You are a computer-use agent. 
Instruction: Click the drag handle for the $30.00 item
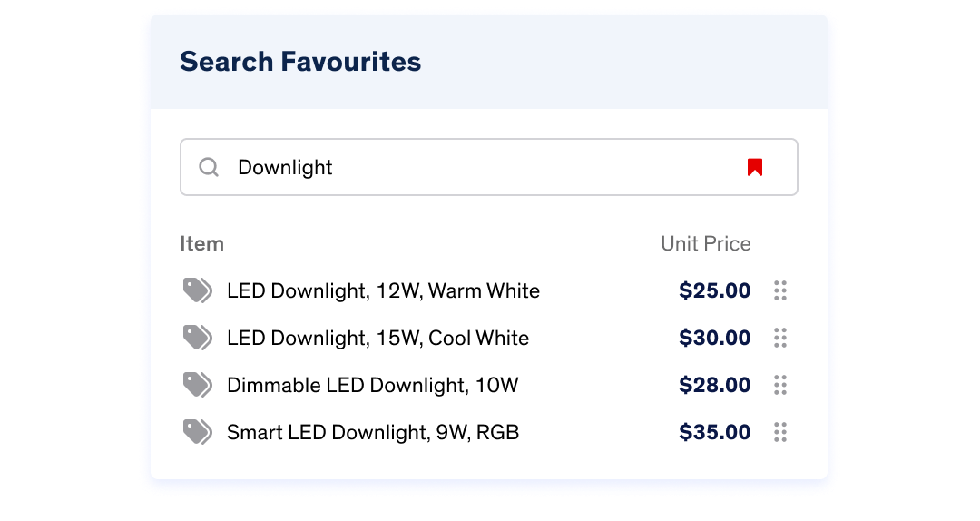point(780,338)
